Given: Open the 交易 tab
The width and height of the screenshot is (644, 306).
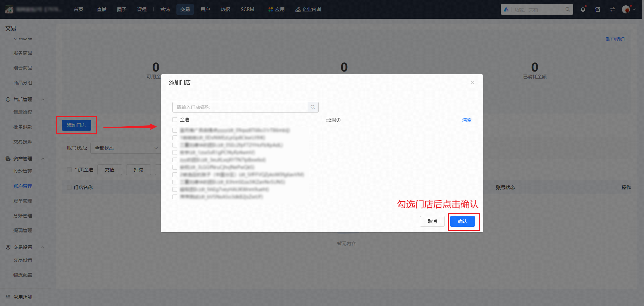Looking at the screenshot, I should click(x=185, y=9).
